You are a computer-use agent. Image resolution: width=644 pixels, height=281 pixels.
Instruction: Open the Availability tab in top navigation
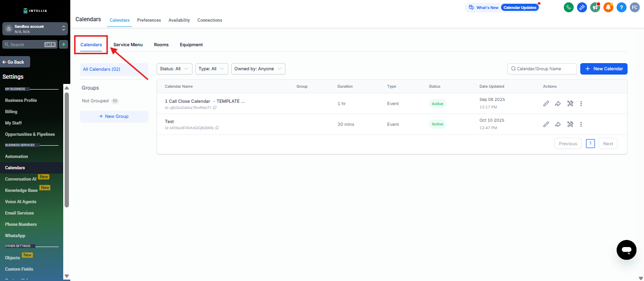[x=179, y=20]
